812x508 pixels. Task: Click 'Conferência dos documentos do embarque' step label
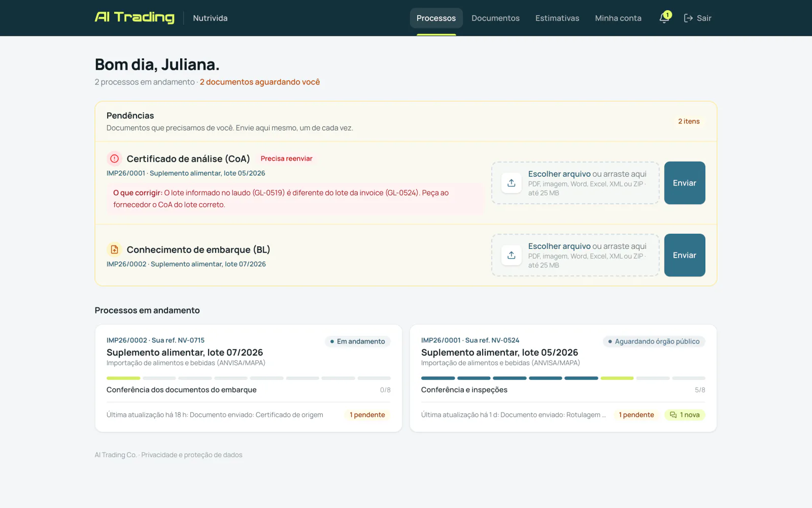[182, 390]
